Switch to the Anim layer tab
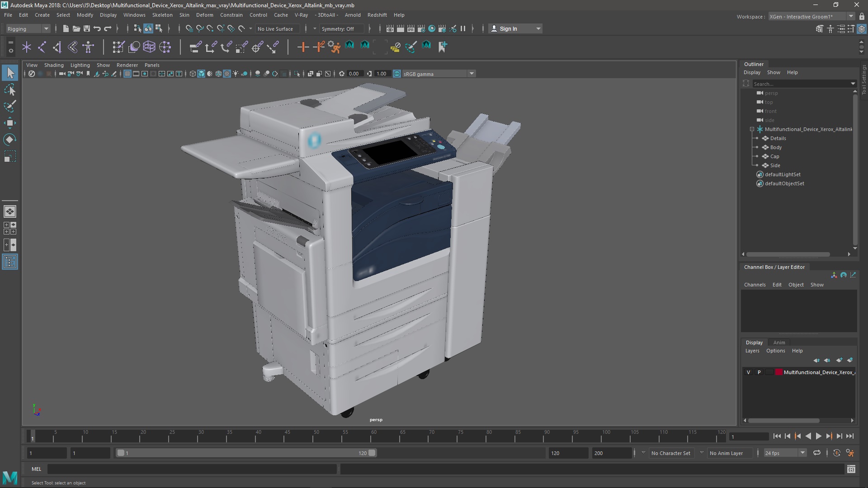The width and height of the screenshot is (868, 488). [779, 343]
